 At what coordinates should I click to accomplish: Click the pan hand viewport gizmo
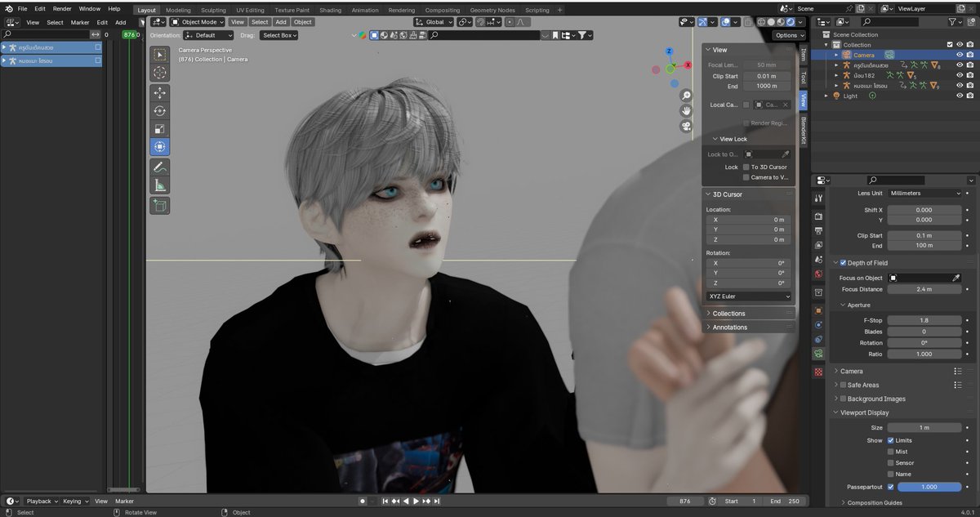pos(686,110)
